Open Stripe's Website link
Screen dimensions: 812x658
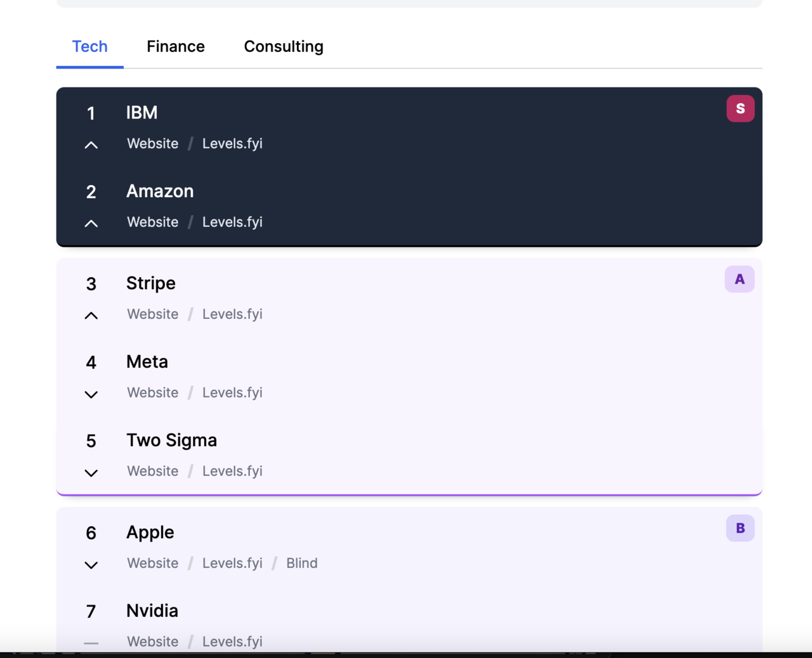click(153, 314)
